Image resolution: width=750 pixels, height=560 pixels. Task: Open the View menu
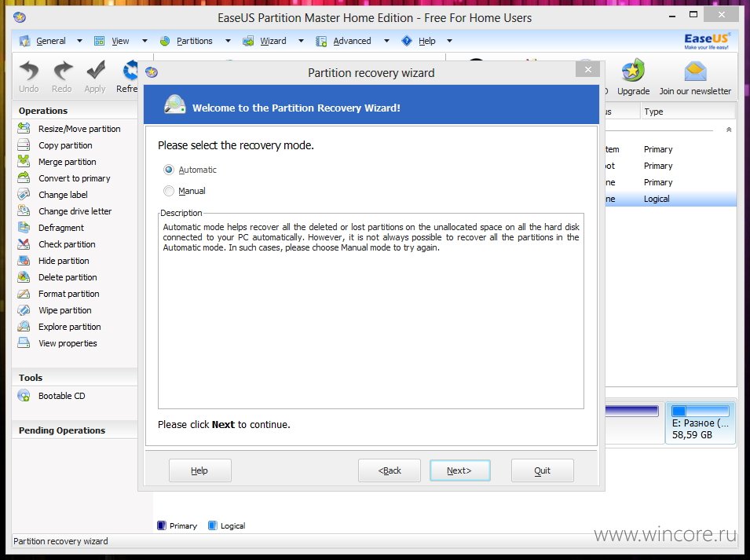(120, 41)
